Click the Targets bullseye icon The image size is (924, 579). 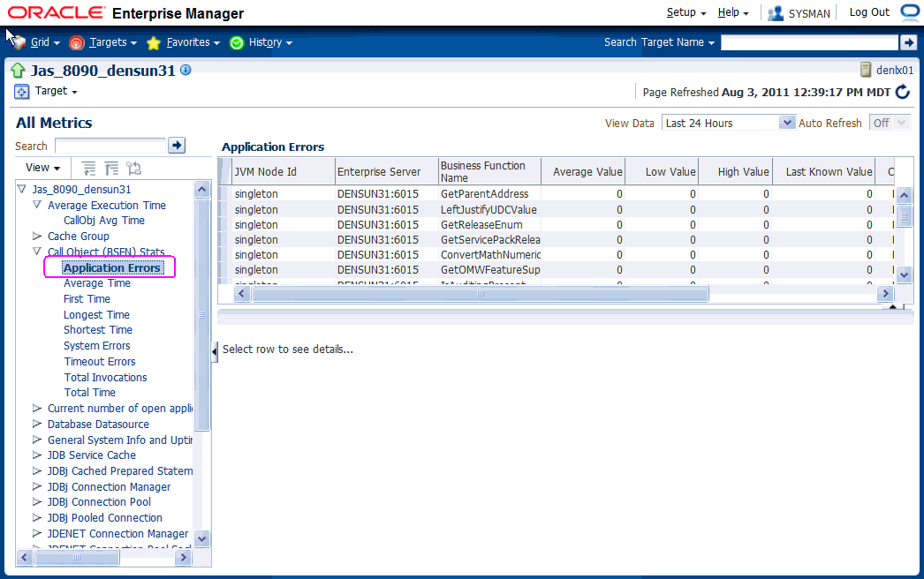(77, 42)
